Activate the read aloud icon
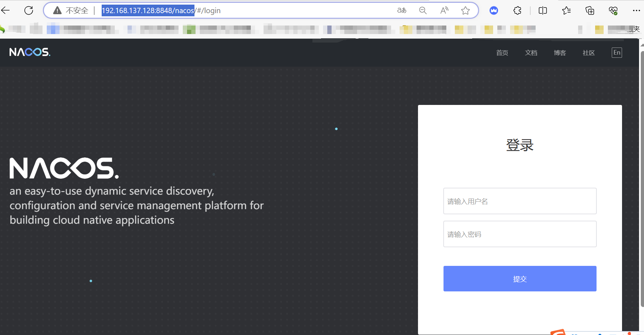Image resolution: width=644 pixels, height=335 pixels. 444,10
